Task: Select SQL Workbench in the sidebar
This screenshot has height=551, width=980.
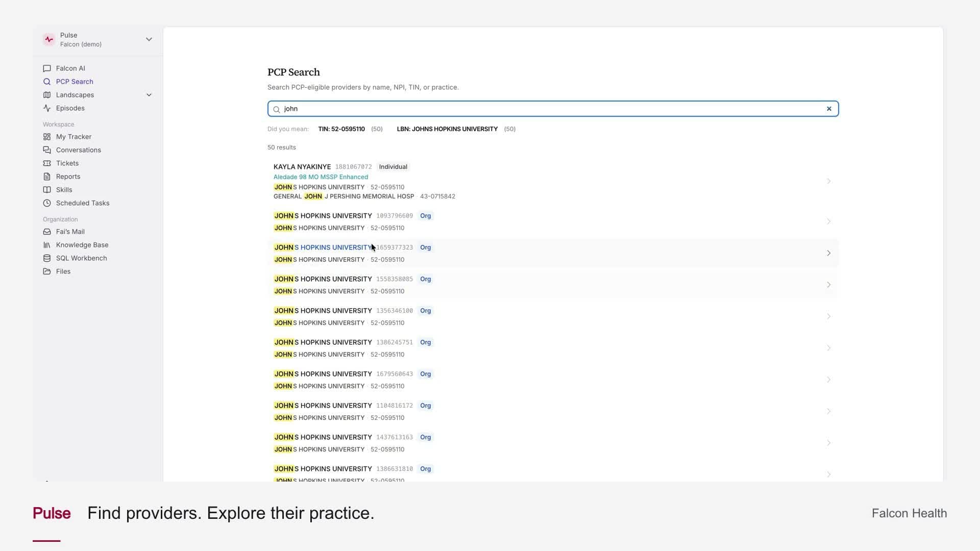Action: 97,258
